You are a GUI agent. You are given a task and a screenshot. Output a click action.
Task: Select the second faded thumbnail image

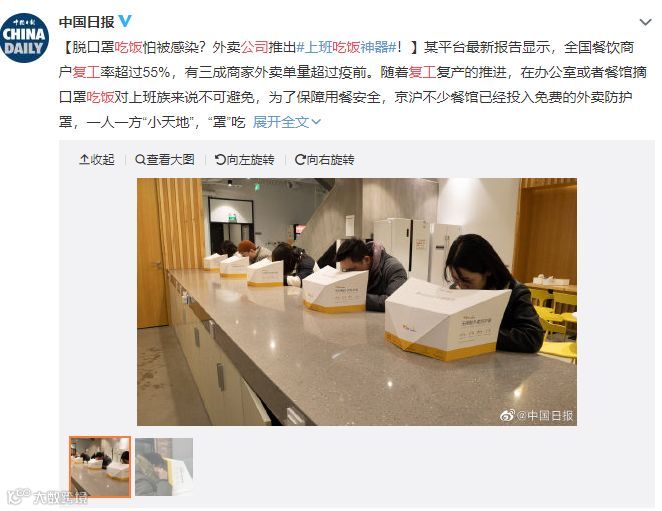[x=164, y=467]
